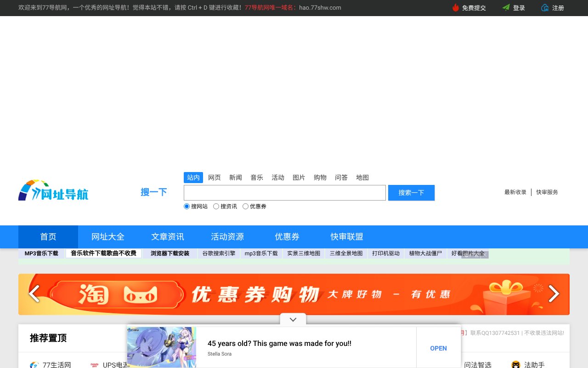Click inside the search input box
Screen dimensions: 588x368
click(x=284, y=192)
